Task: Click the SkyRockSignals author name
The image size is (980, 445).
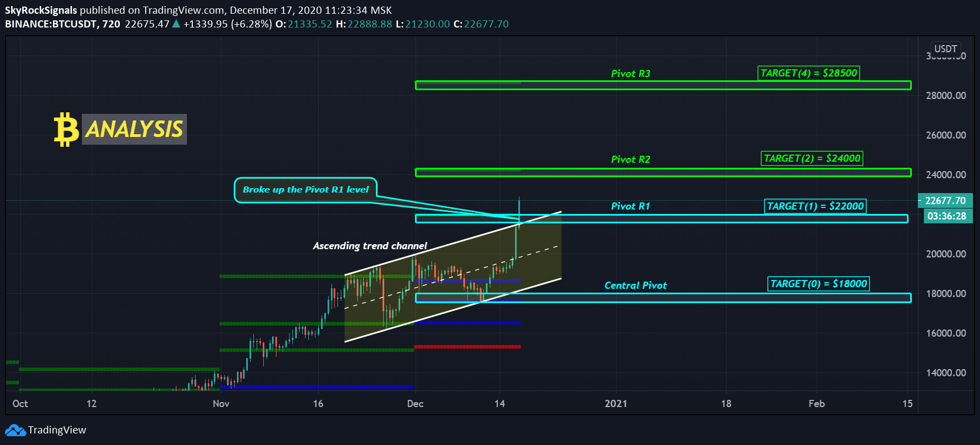Action: click(41, 10)
